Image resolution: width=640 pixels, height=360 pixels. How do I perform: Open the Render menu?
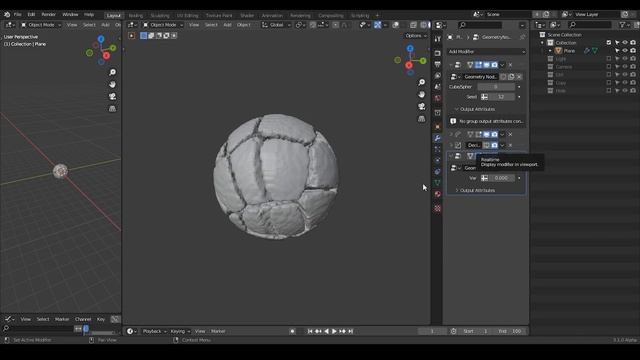point(49,14)
